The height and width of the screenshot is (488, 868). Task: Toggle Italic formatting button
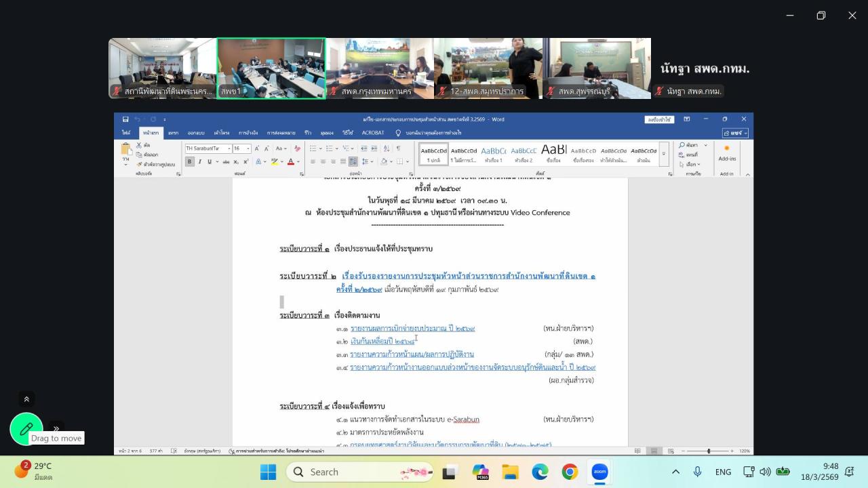[199, 161]
